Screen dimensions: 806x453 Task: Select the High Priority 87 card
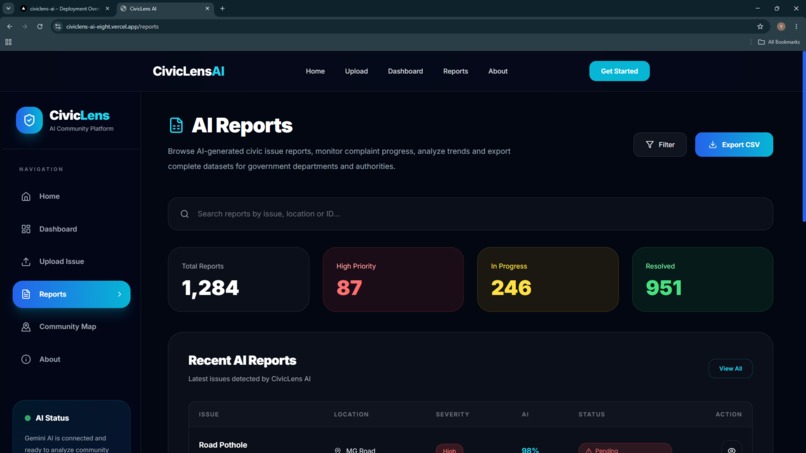point(393,279)
